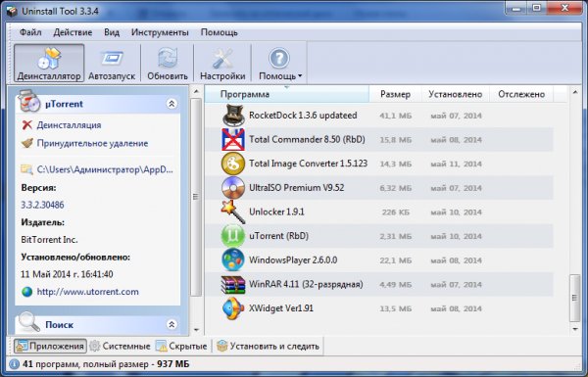Click the XWidget fish icon
Viewport: 588px width, 377px height.
pyautogui.click(x=233, y=308)
